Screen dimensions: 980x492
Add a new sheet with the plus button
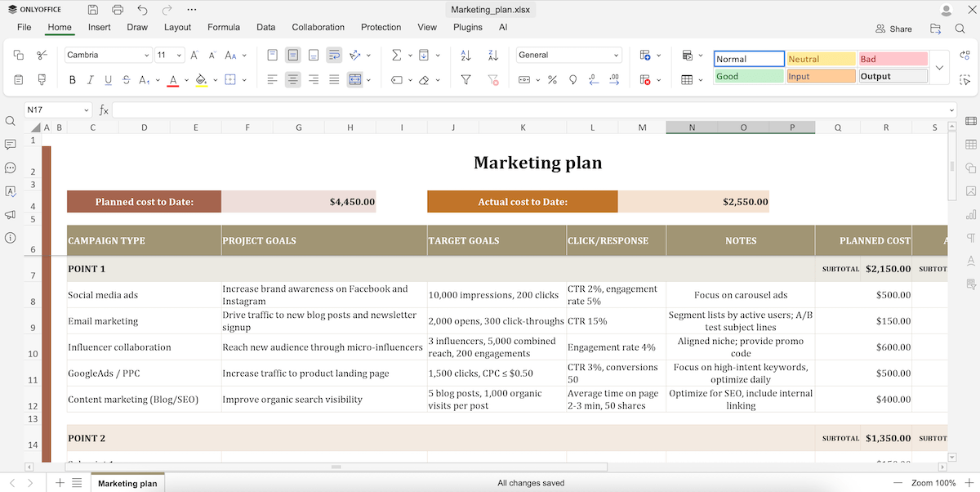[x=59, y=482]
